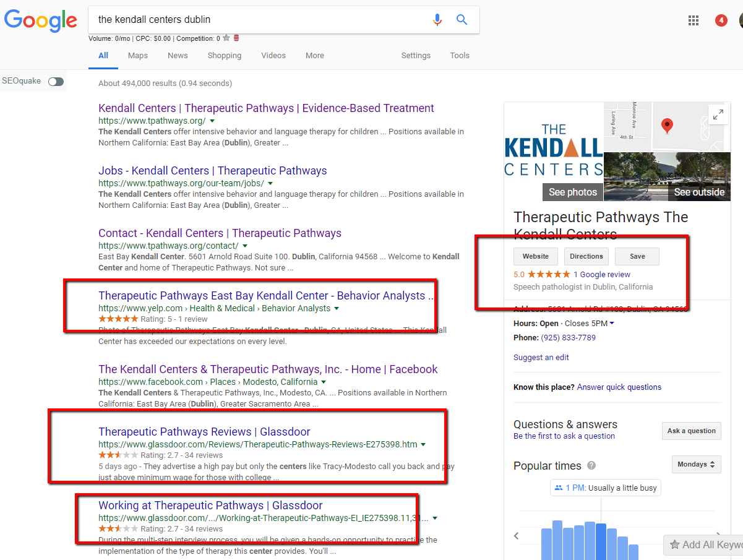Click Speech pathologist in Dublin text

583,287
